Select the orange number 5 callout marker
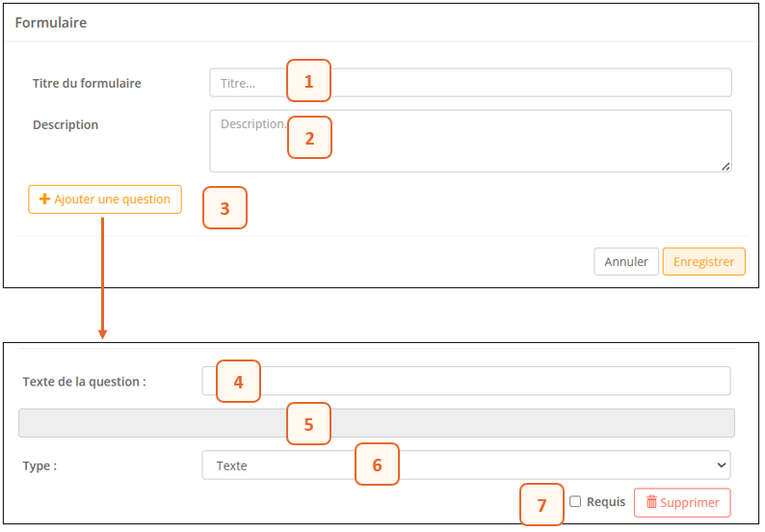Screen dimensions: 765x532 click(x=308, y=424)
